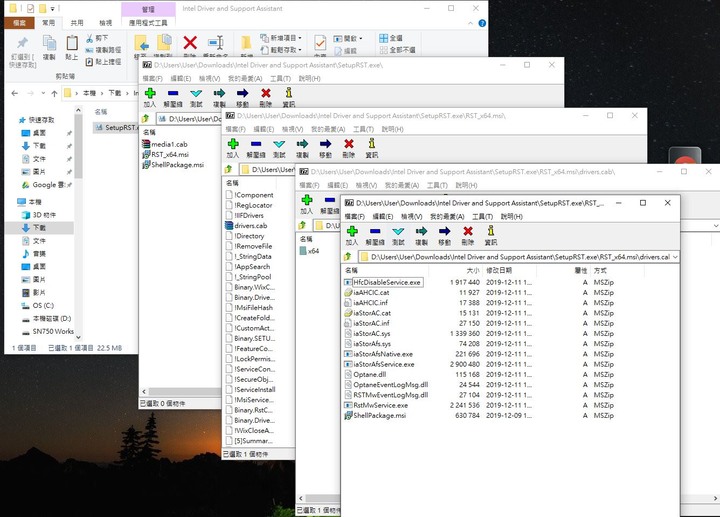Open Help (說明) menu in front 7-Zip window
720x517 pixels.
pos(511,216)
